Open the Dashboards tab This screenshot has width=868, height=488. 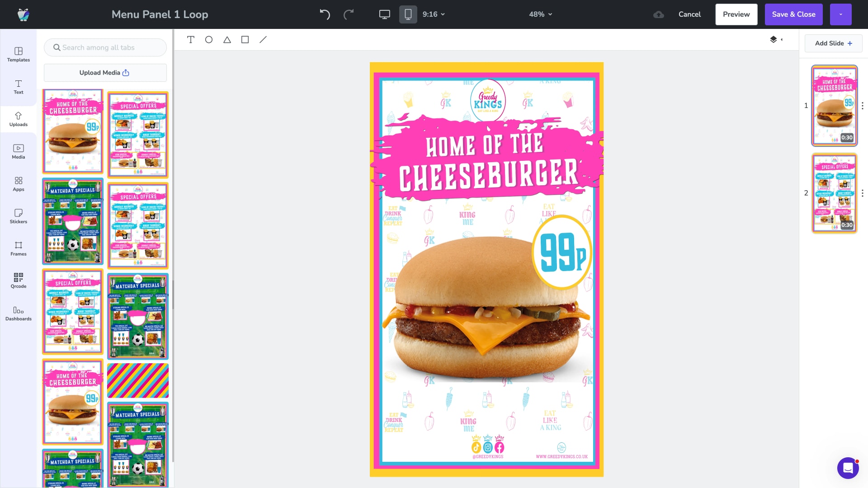tap(19, 314)
